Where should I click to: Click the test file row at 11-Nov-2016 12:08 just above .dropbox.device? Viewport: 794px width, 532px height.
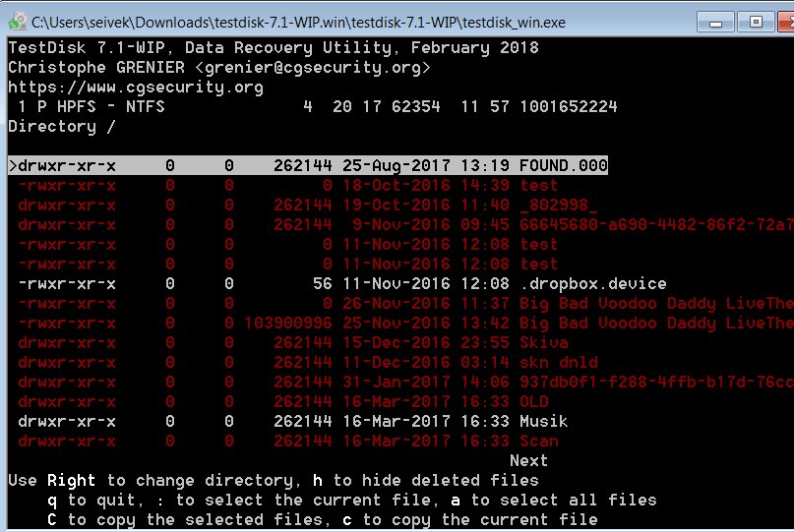pos(287,264)
